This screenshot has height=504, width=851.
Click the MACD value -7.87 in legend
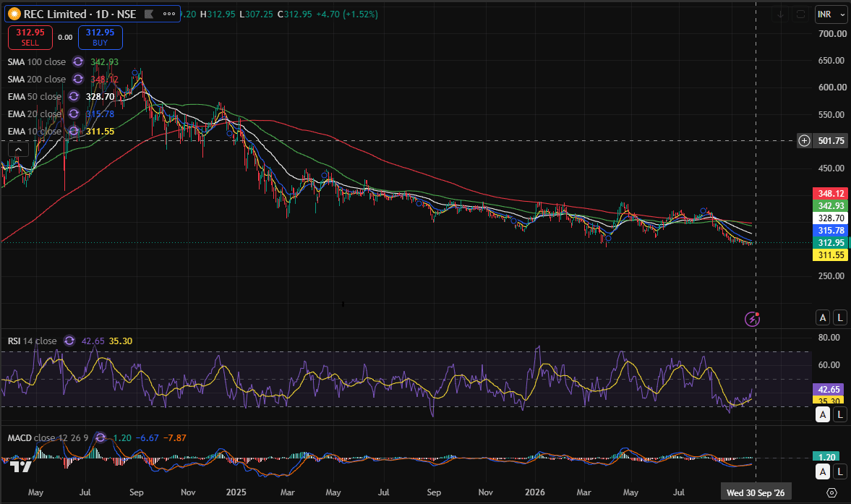point(175,437)
